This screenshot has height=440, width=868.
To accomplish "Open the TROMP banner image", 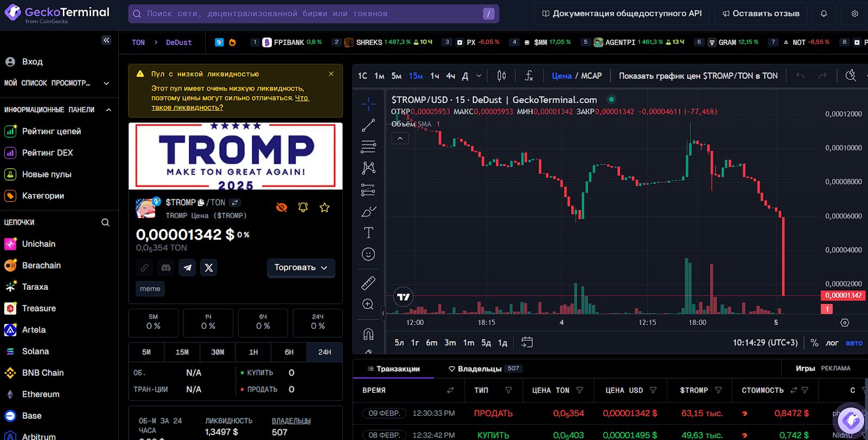I will (x=235, y=156).
